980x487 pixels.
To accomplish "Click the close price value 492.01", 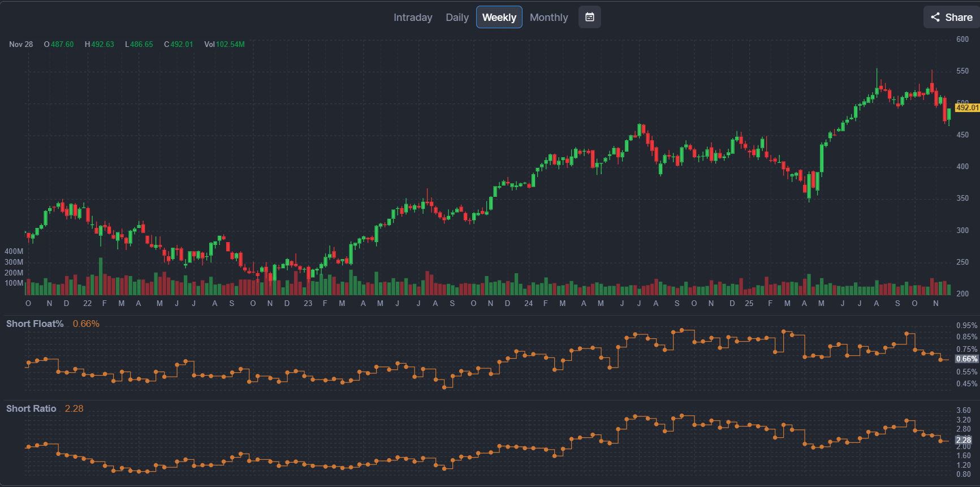I will pyautogui.click(x=182, y=44).
